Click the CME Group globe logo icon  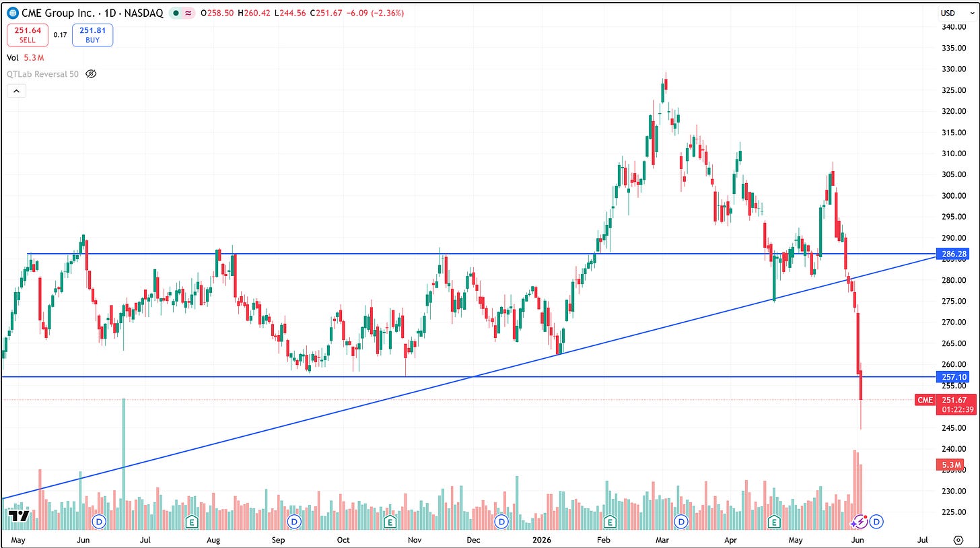(13, 13)
